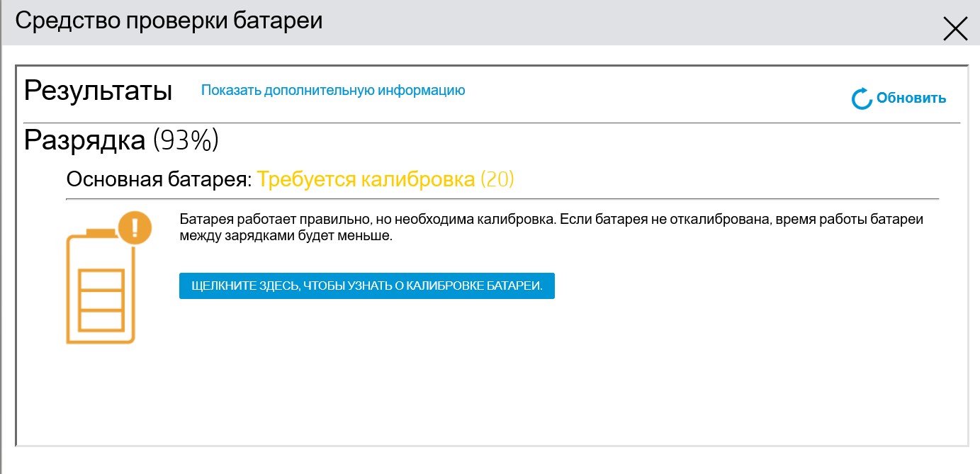Click the blue Обновить refresh control
This screenshot has height=474, width=980.
(899, 97)
